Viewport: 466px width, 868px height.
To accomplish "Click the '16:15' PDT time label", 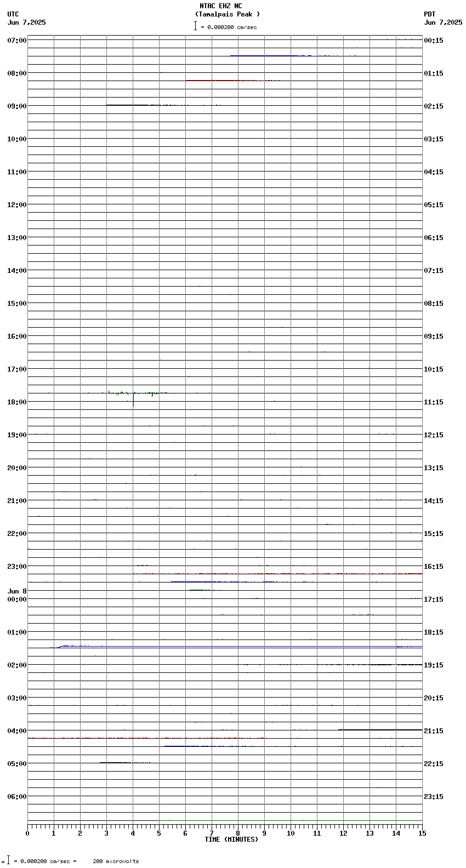I will tap(434, 567).
